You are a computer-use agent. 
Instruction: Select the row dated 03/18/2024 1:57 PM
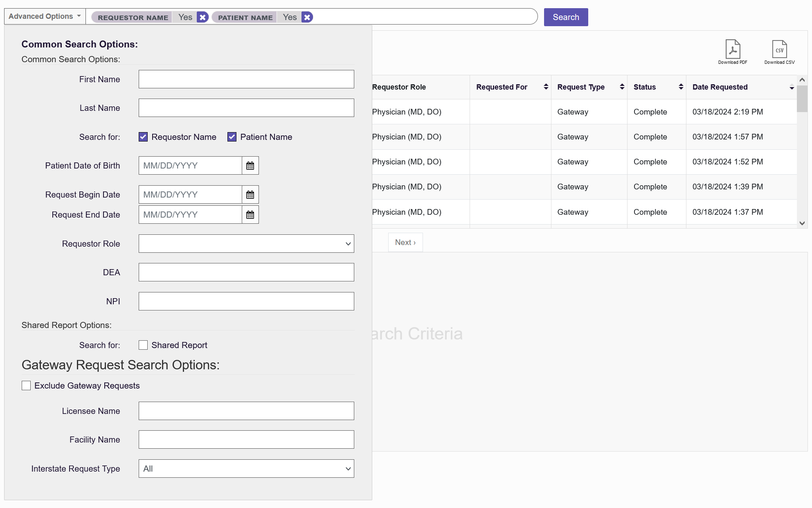(x=584, y=137)
